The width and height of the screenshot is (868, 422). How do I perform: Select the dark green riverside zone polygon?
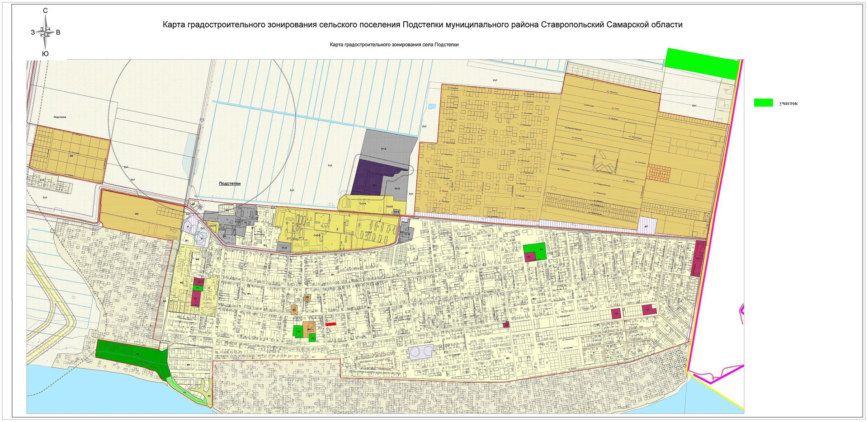coord(129,353)
